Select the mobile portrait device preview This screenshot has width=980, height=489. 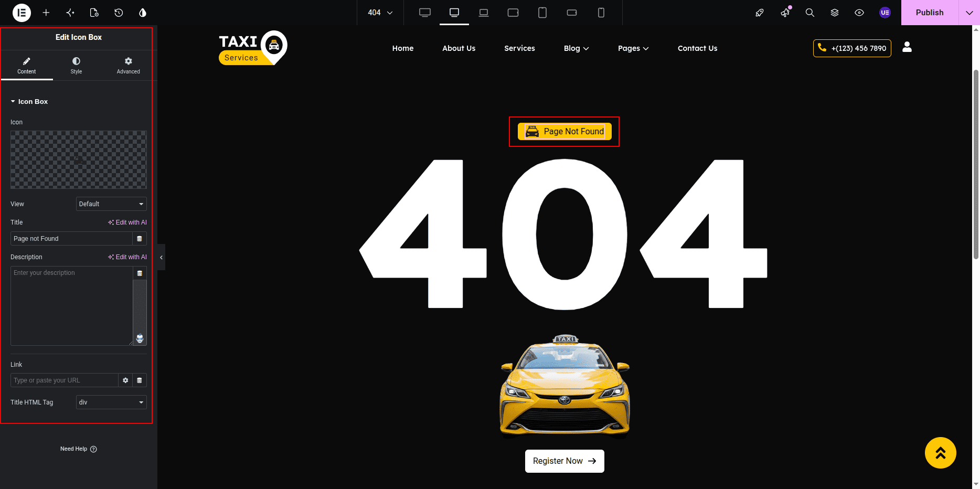601,13
